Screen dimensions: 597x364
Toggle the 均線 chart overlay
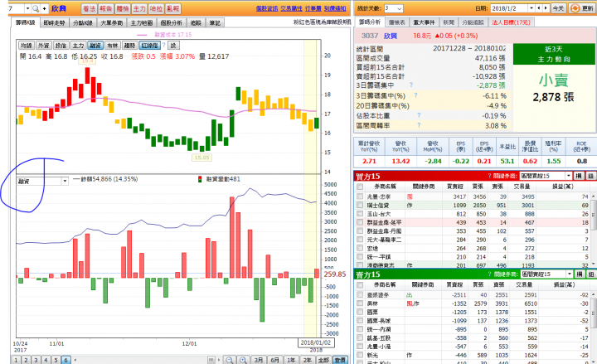click(27, 46)
